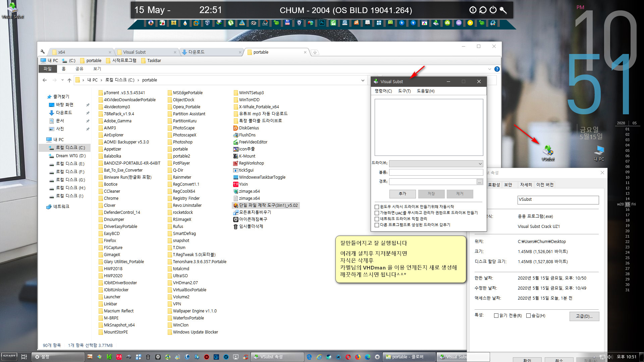Open recent locations dropdown arrow in explorer
The image size is (644, 362).
pyautogui.click(x=62, y=80)
